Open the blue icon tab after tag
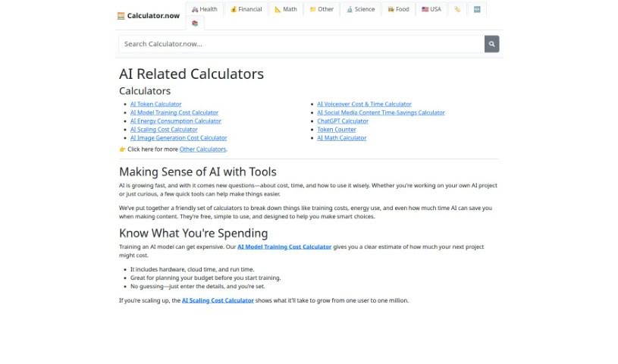 coord(477,9)
